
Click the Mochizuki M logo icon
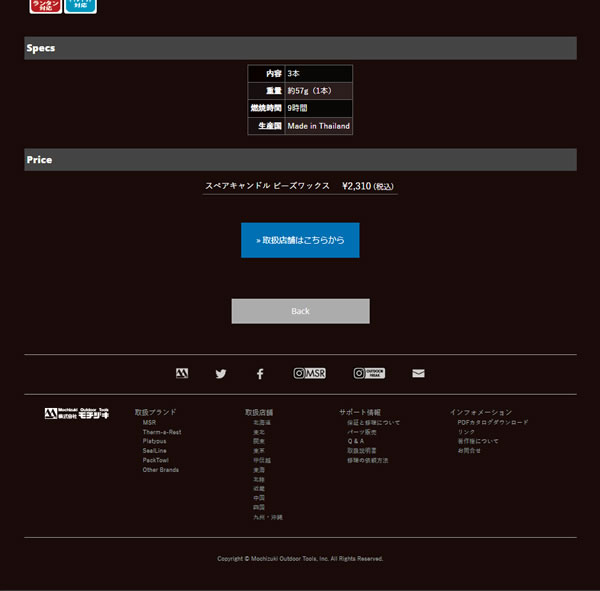182,374
